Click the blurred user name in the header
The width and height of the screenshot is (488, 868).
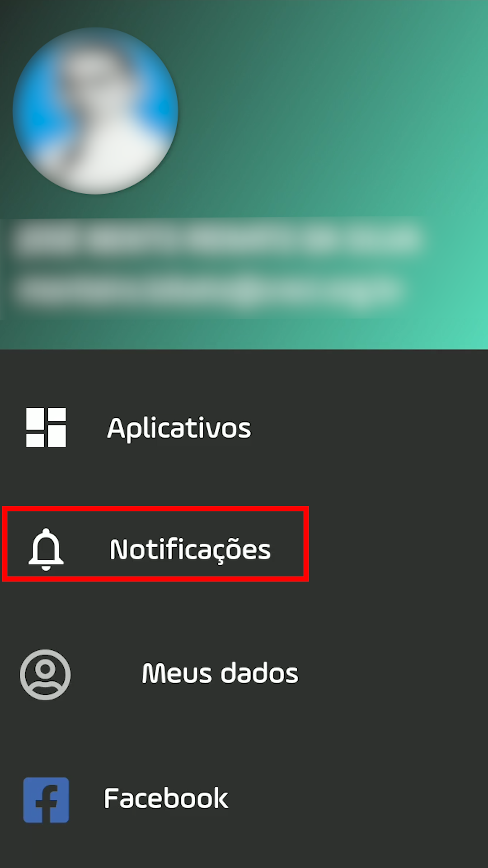tap(217, 239)
